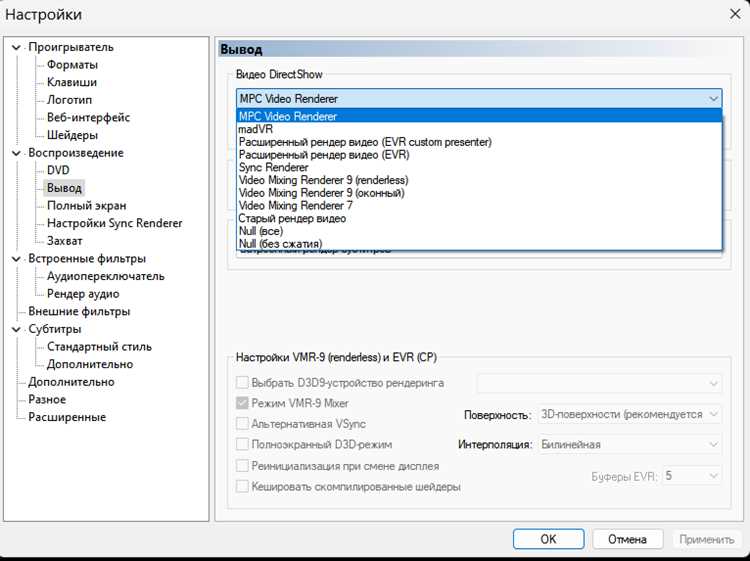The height and width of the screenshot is (561, 750).
Task: Open the Разное settings page
Action: [47, 400]
